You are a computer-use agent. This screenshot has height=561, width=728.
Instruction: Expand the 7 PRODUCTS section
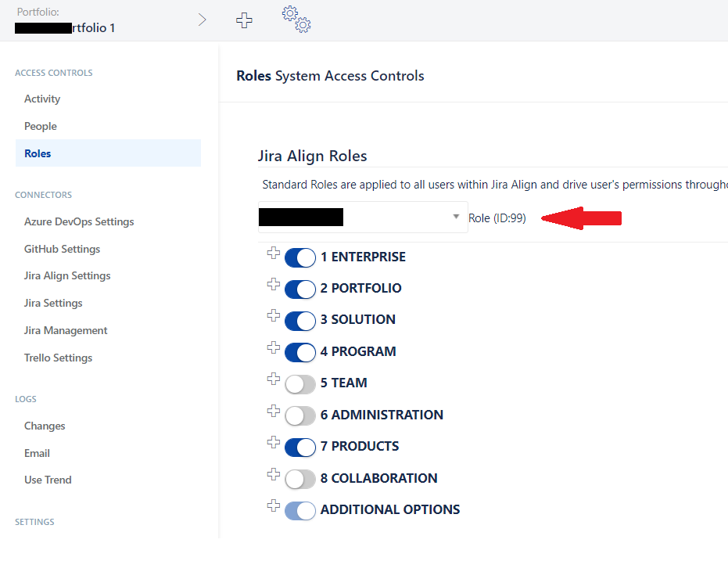[274, 443]
